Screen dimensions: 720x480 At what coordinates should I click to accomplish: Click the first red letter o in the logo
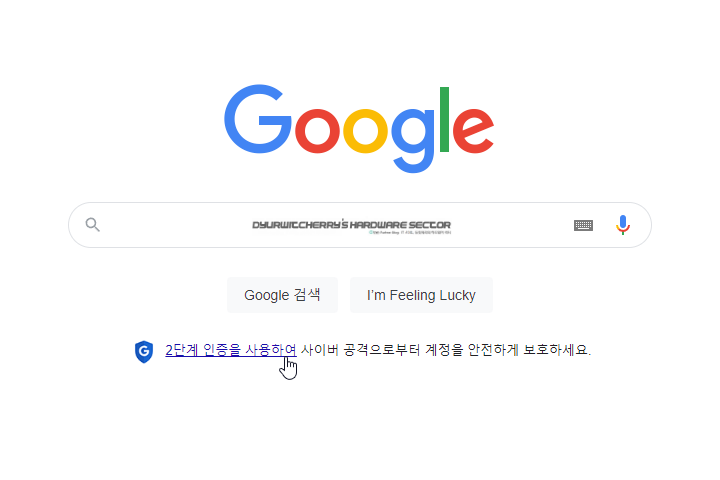click(317, 130)
